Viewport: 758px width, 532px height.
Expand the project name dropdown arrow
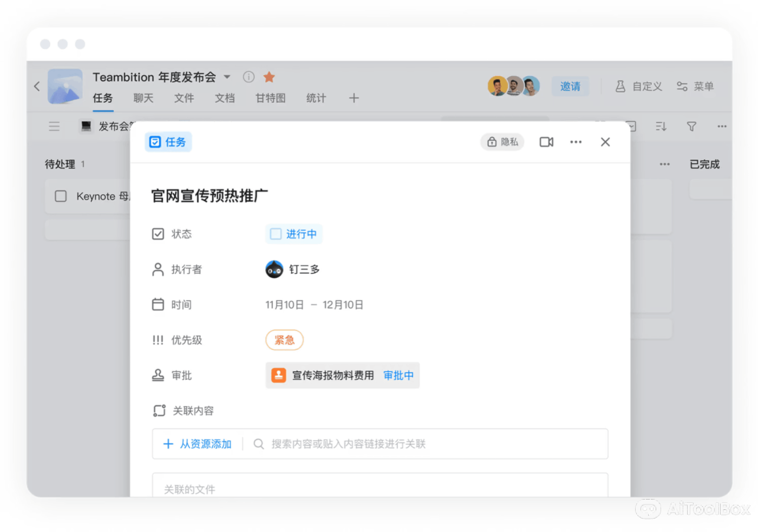pos(227,77)
